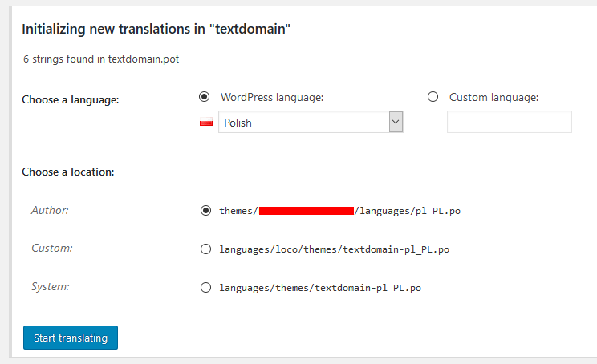
Task: Click the "WordPress language:" label text
Action: 272,97
